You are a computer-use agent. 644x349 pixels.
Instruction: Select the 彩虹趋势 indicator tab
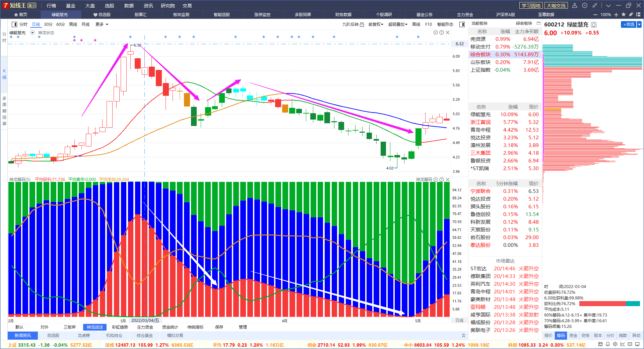(x=120, y=327)
